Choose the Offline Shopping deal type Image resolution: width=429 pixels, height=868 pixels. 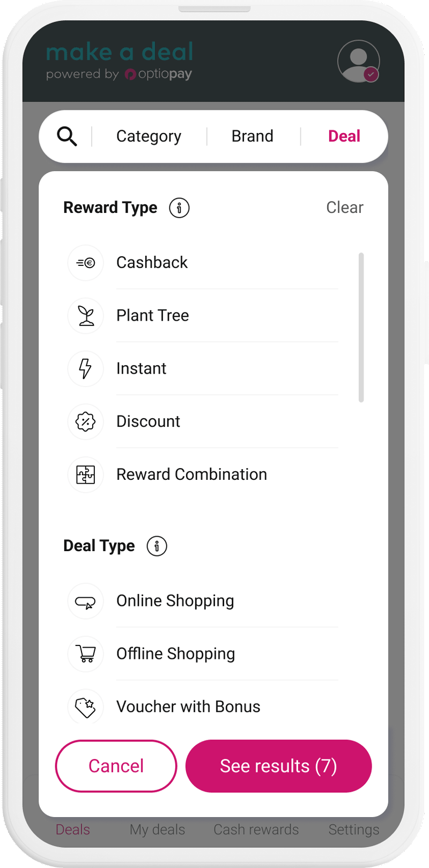point(203,654)
